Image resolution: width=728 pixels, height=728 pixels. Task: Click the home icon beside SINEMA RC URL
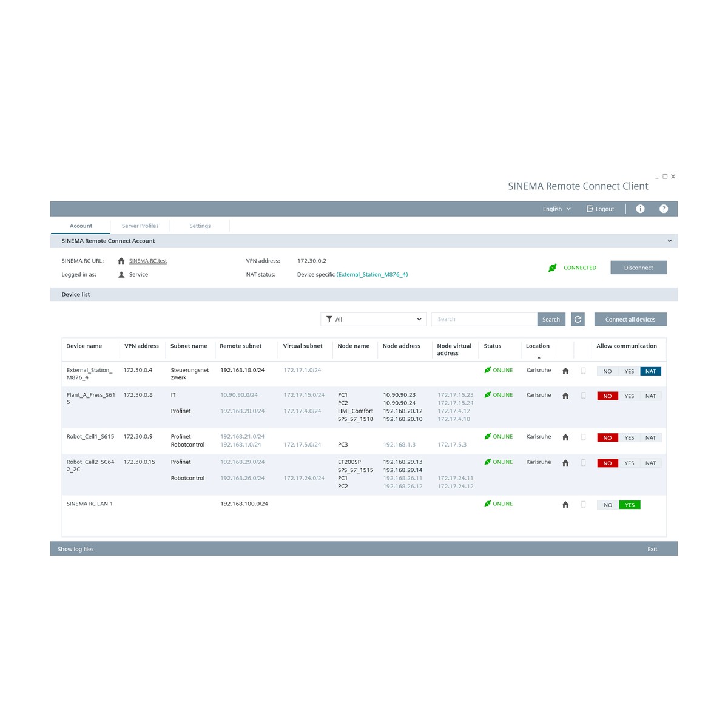click(x=121, y=261)
